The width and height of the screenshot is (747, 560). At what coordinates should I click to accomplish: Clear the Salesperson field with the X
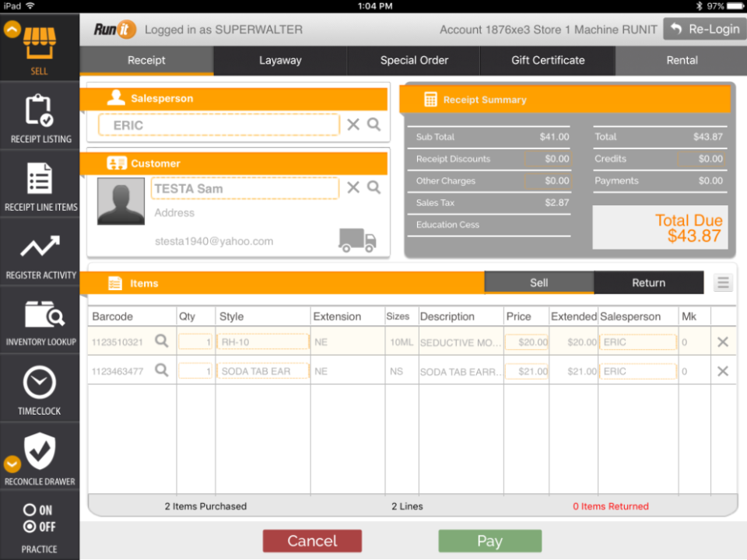pyautogui.click(x=355, y=124)
